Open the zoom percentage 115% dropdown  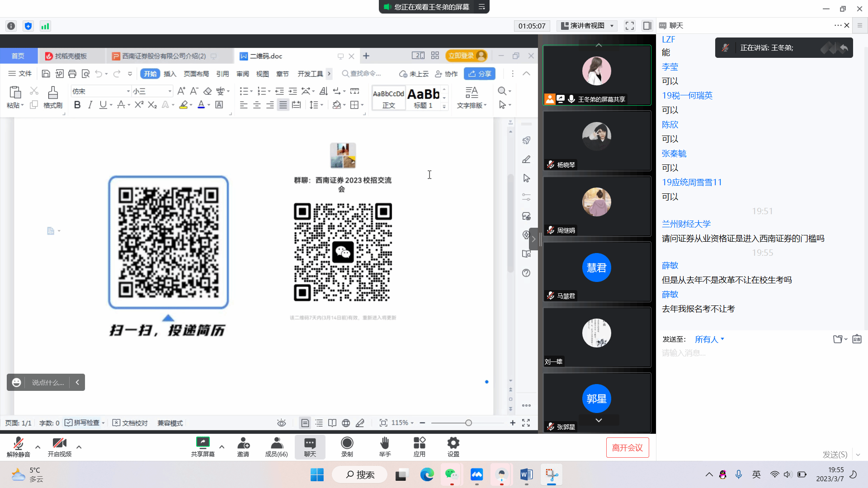pyautogui.click(x=402, y=423)
